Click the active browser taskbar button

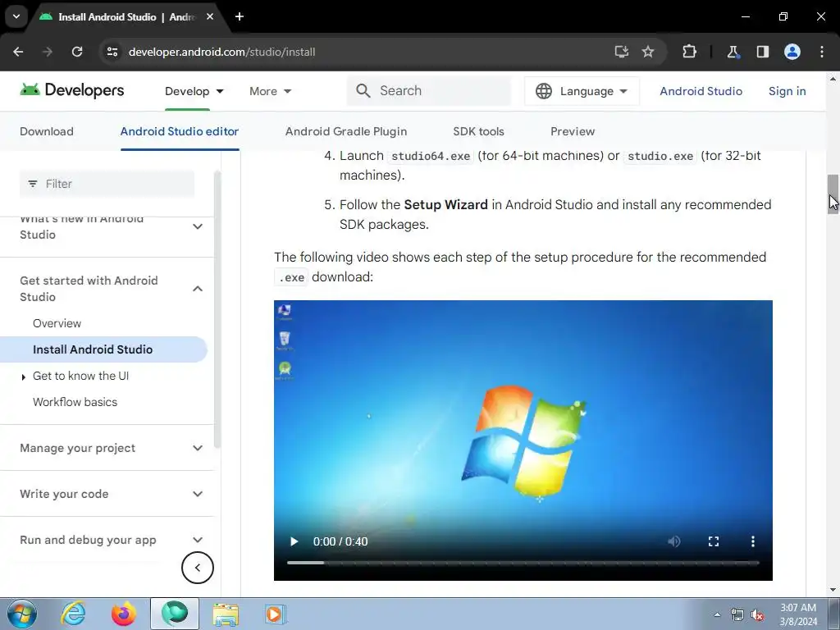pyautogui.click(x=175, y=614)
